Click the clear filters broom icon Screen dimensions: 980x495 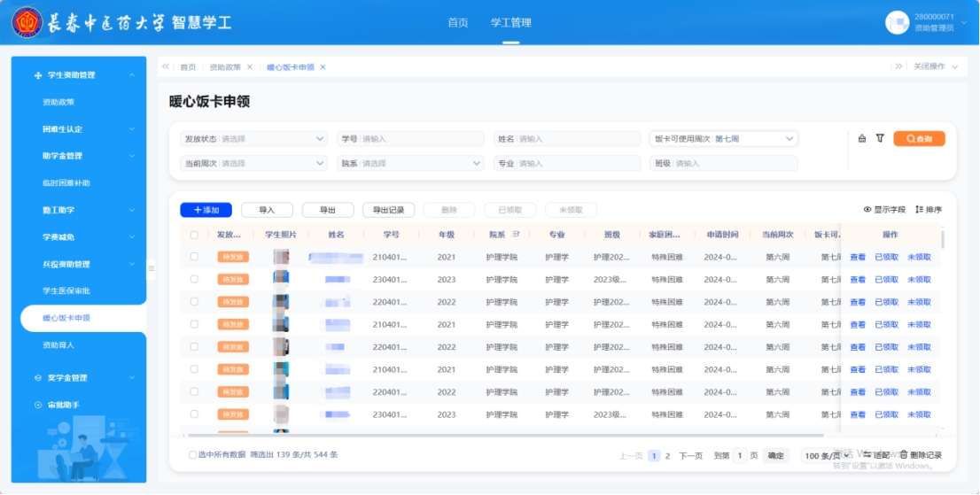(x=862, y=138)
